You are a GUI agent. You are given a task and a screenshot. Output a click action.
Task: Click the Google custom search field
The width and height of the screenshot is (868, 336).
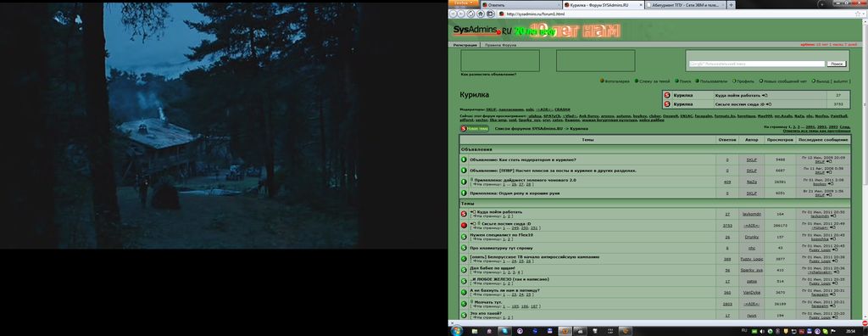pos(757,64)
